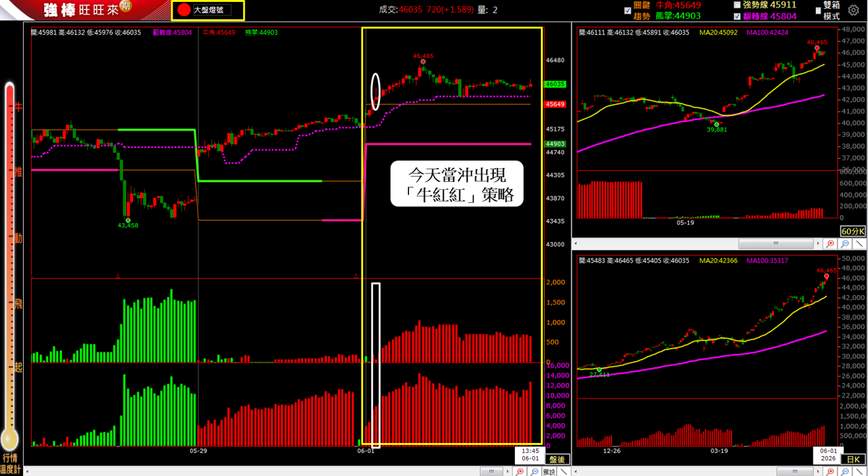Viewport: 868px width, 476px height.
Task: Click scroll left arrow of 60分K scrollbar
Action: click(575, 243)
